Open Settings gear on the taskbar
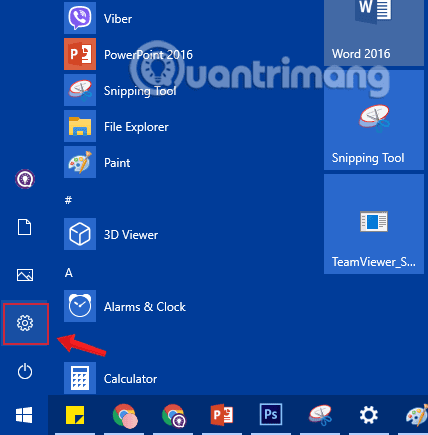The width and height of the screenshot is (428, 435). coord(369,415)
